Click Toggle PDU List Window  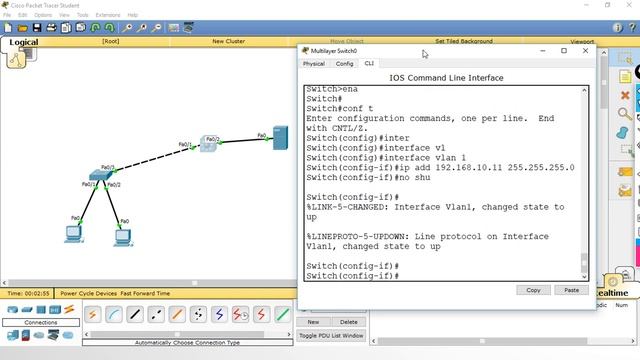[x=331, y=336]
